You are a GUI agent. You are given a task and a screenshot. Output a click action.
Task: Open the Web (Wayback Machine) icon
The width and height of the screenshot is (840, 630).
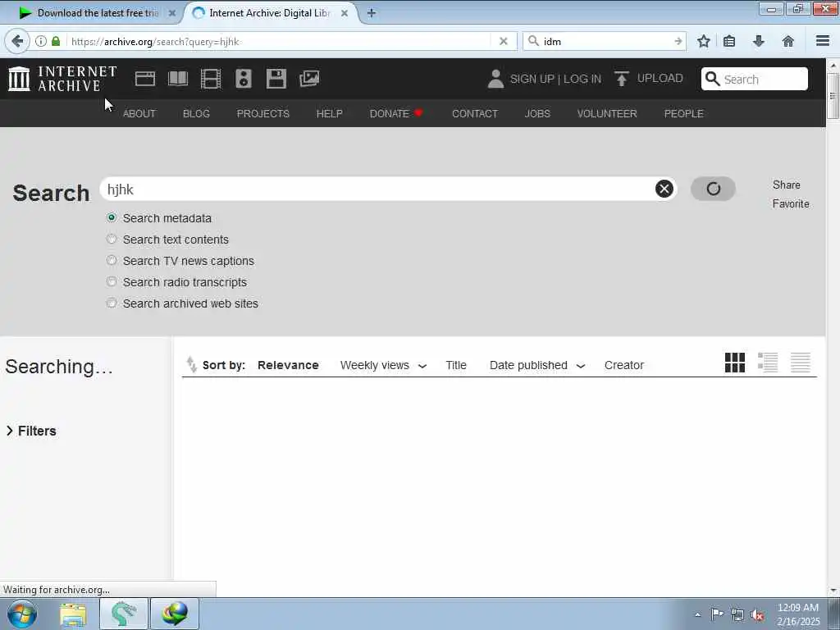point(144,79)
